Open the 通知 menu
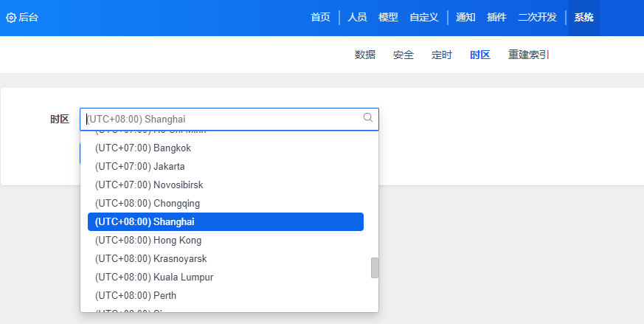Viewport: 644px width, 324px height. pyautogui.click(x=465, y=18)
